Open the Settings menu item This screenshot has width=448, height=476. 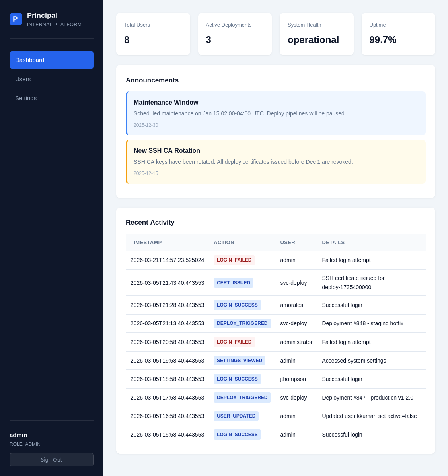point(52,98)
